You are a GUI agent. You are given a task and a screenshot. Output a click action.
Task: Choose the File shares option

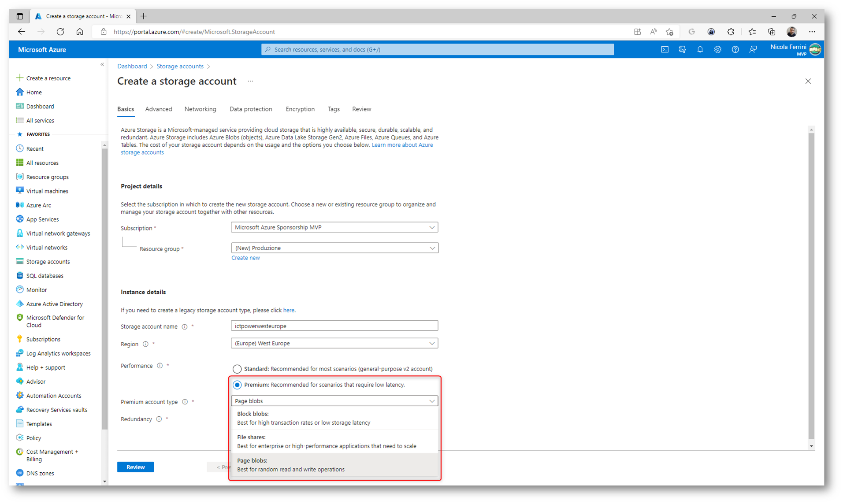(334, 441)
